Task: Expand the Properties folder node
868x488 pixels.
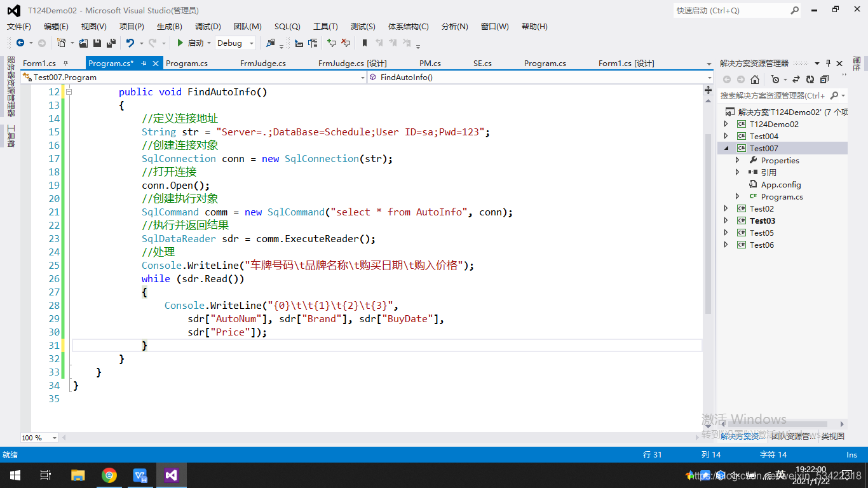Action: [738, 160]
